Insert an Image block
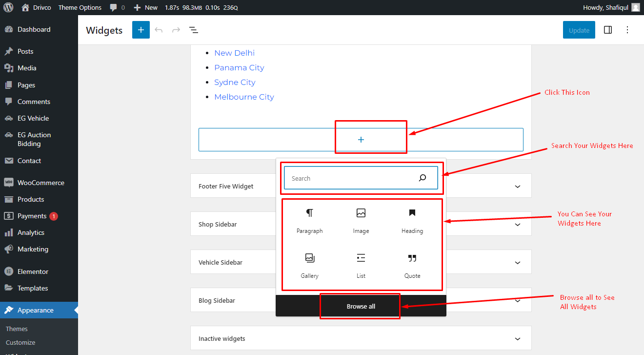Viewport: 644px width, 355px height. click(x=361, y=221)
